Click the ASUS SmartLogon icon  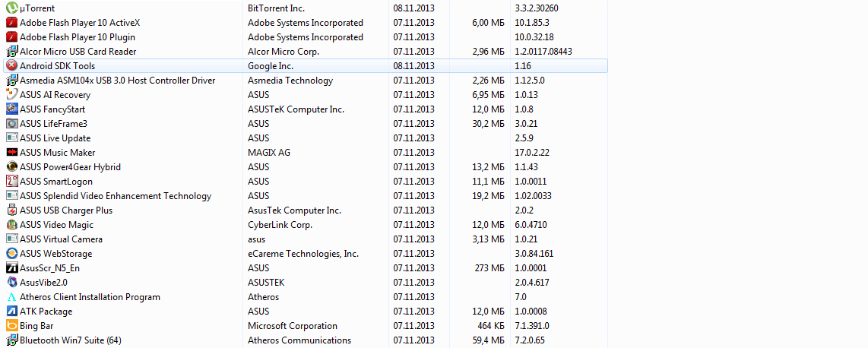coord(11,181)
